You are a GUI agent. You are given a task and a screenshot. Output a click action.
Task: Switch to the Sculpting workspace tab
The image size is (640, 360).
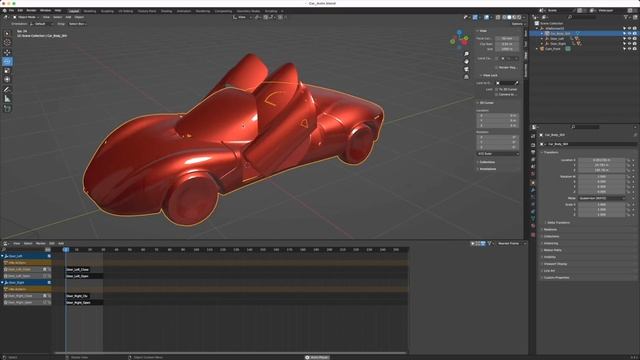[107, 11]
